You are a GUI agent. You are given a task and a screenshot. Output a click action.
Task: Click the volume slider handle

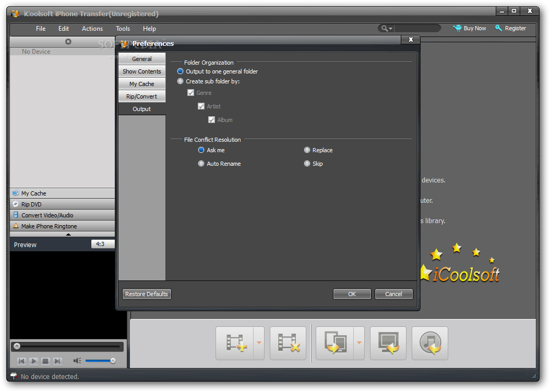(113, 361)
